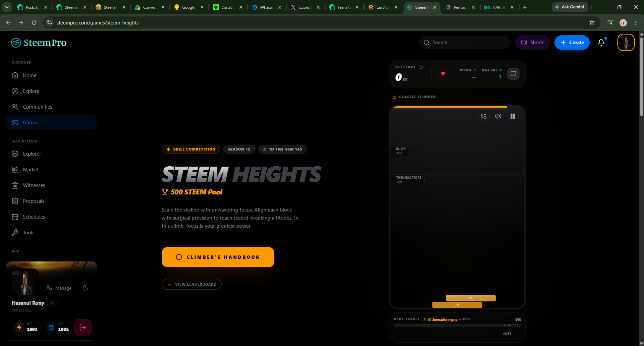Click the 500 STEEM Pool trophy icon
This screenshot has height=346, width=644.
(165, 192)
